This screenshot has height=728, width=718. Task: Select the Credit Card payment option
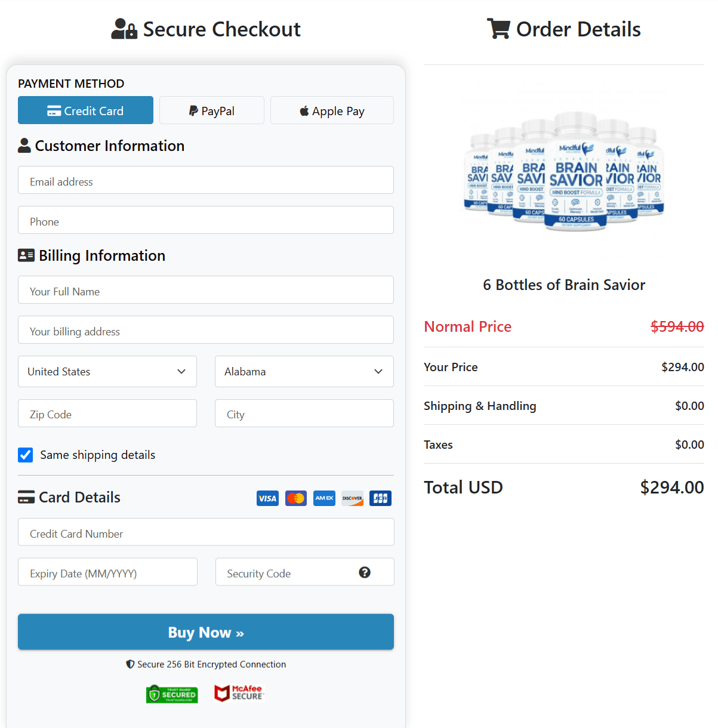tap(85, 110)
